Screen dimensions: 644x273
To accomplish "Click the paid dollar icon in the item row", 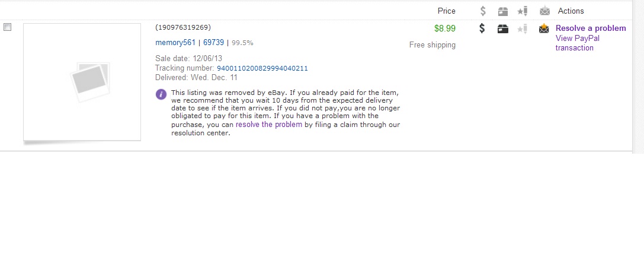I will [x=483, y=28].
